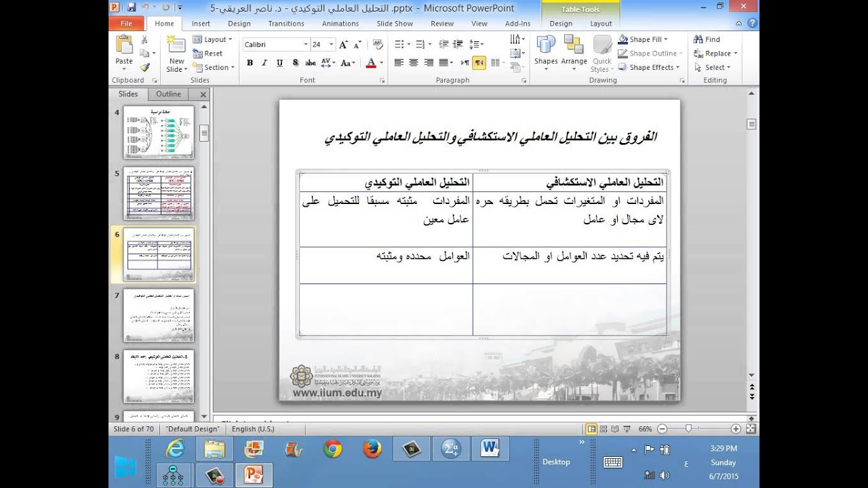Zoom in with plus button
Image resolution: width=868 pixels, height=488 pixels.
coord(736,429)
